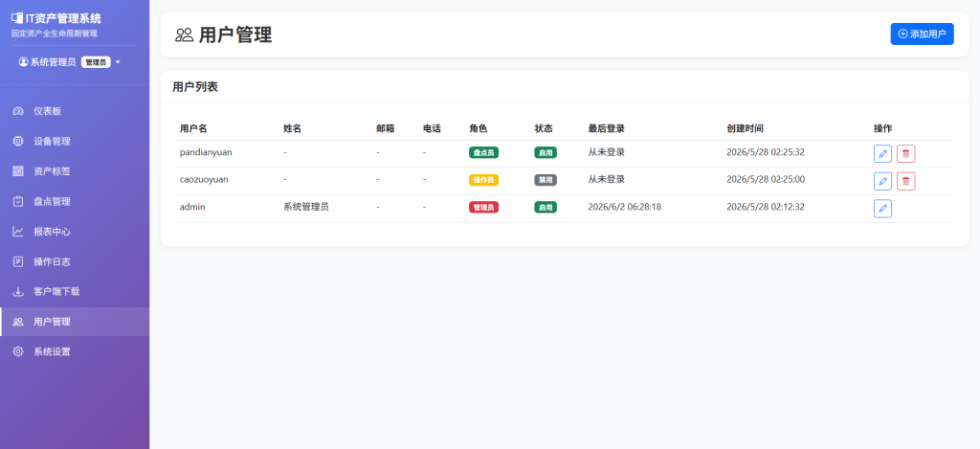Screen dimensions: 980x449
Task: Click the IT资产管理系统 title link
Action: [x=63, y=19]
